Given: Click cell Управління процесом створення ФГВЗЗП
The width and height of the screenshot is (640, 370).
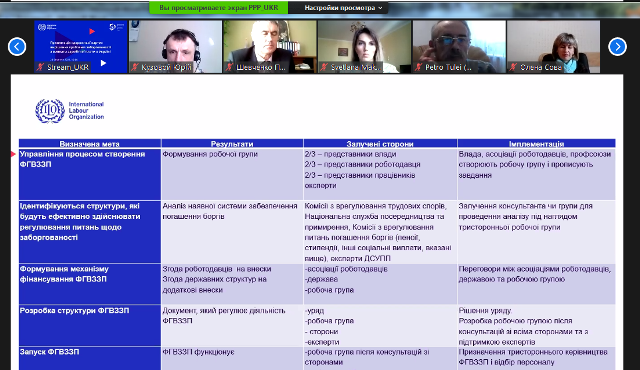Looking at the screenshot, I should point(90,174).
